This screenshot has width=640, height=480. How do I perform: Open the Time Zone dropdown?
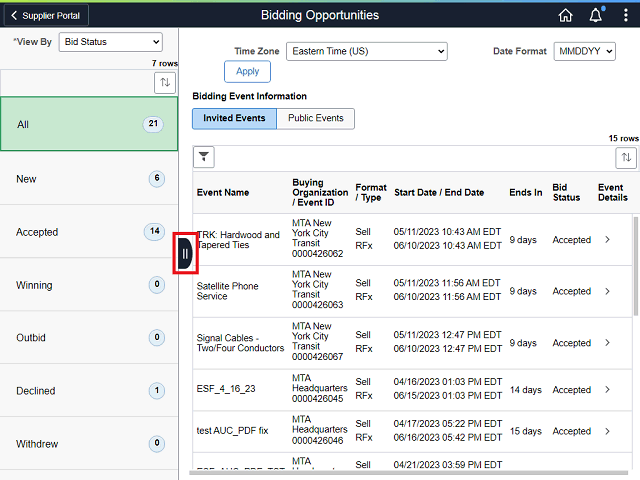pyautogui.click(x=367, y=51)
